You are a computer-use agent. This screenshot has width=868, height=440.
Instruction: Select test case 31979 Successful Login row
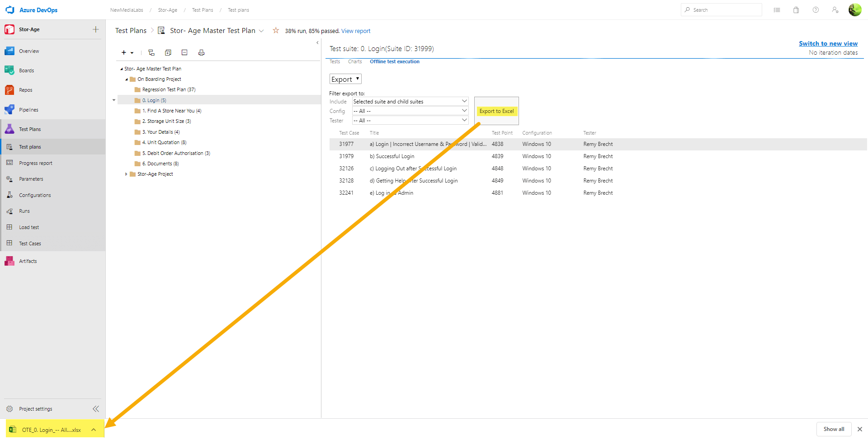coord(598,156)
